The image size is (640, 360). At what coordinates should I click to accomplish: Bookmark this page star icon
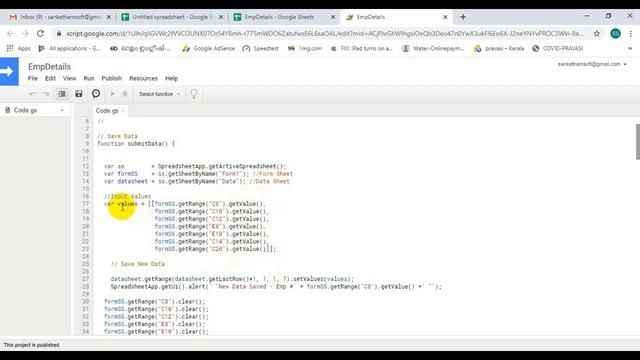pyautogui.click(x=597, y=33)
